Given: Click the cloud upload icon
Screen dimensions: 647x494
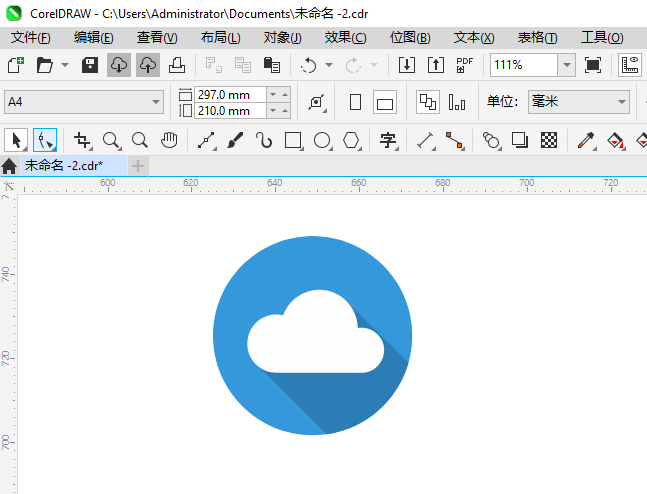Looking at the screenshot, I should pos(148,65).
